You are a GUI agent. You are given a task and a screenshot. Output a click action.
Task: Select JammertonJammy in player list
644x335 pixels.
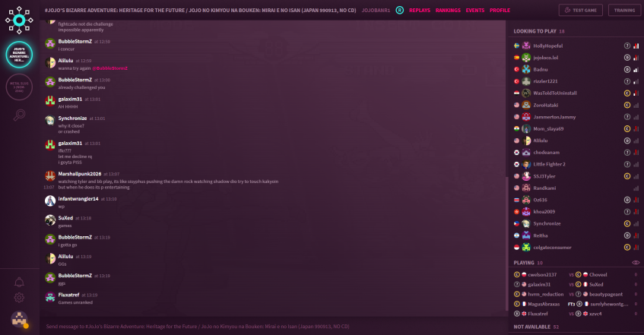554,117
